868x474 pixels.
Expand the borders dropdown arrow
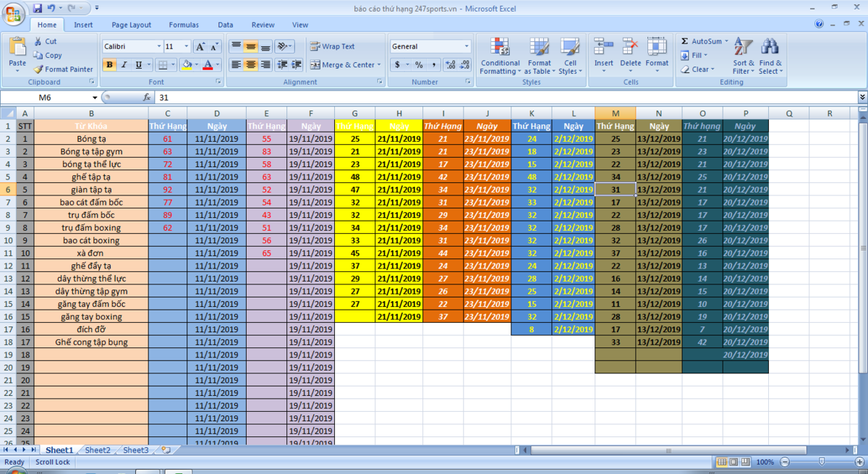pyautogui.click(x=173, y=64)
